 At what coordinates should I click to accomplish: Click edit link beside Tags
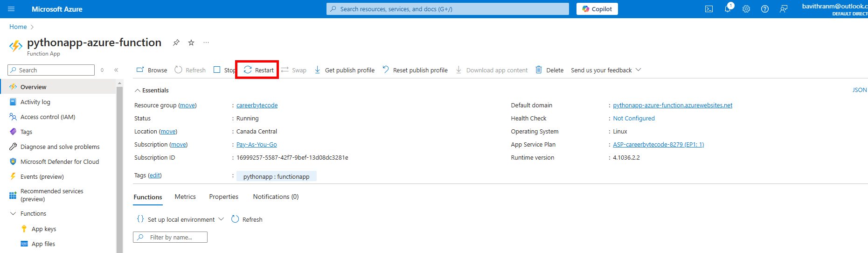pyautogui.click(x=155, y=175)
